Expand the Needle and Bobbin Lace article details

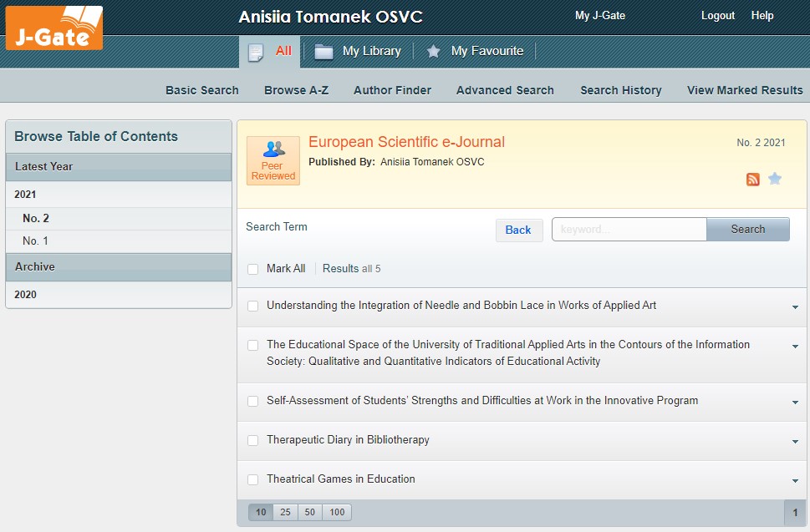click(795, 307)
